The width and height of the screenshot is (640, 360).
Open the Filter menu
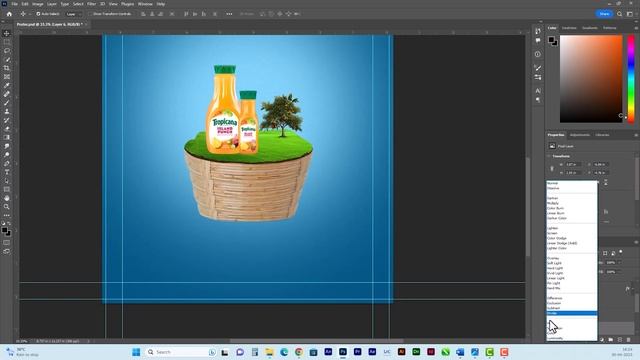click(x=91, y=4)
